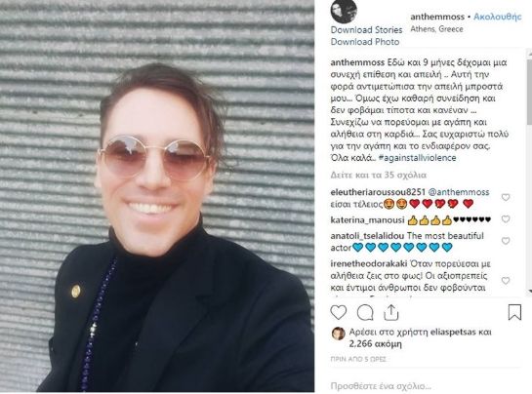This screenshot has height=394, width=532.
Task: Click the add comment input field
Action: (426, 386)
